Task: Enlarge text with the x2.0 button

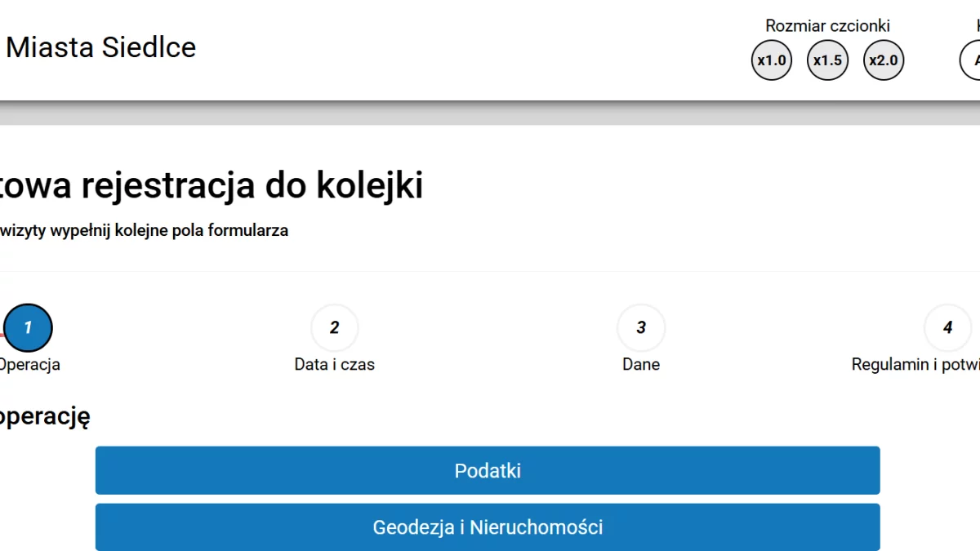Action: [884, 60]
